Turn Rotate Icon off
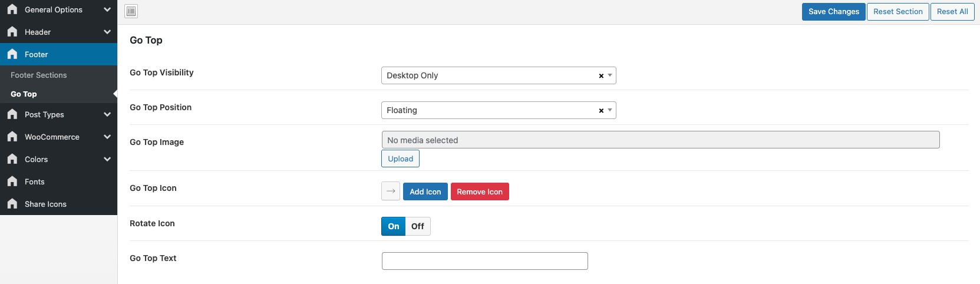 418,226
